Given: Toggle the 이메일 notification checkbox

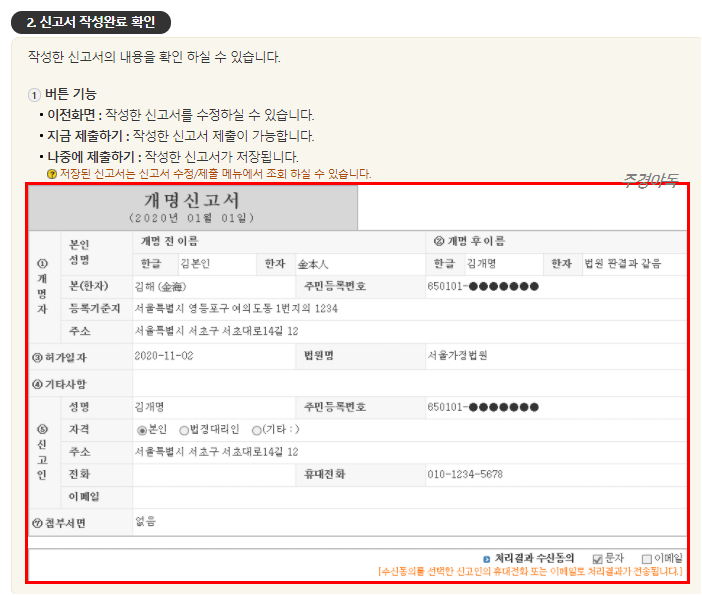Looking at the screenshot, I should click(x=646, y=559).
